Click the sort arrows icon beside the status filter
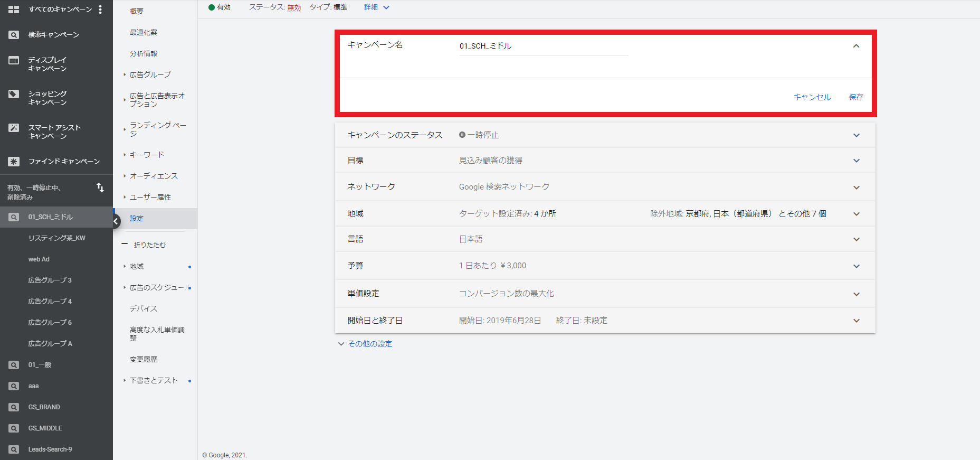980x460 pixels. coord(100,187)
